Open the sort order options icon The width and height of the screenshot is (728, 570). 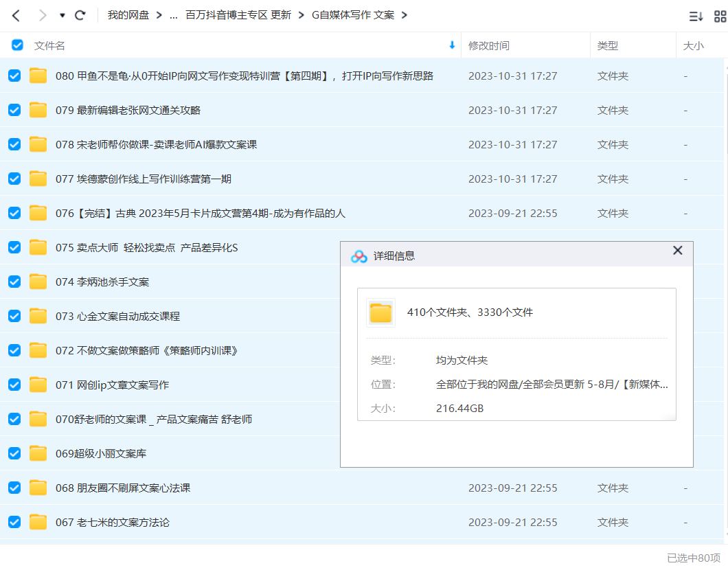(696, 16)
